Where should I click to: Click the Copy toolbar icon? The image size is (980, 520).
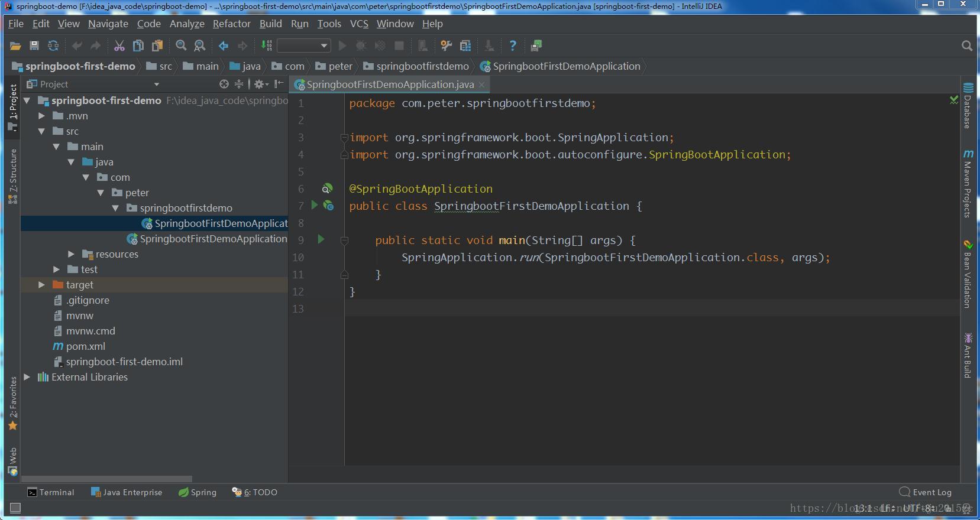coord(138,45)
